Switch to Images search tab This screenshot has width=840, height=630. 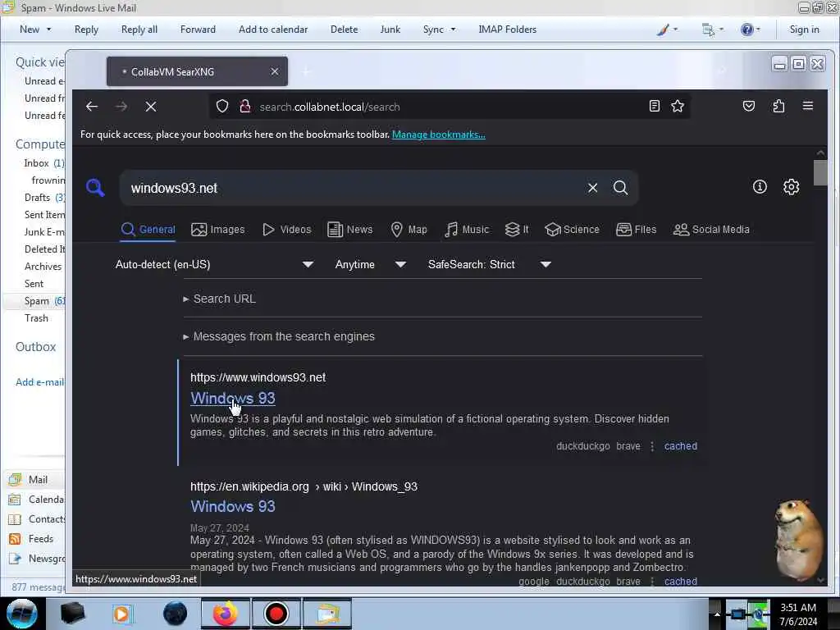pyautogui.click(x=218, y=230)
